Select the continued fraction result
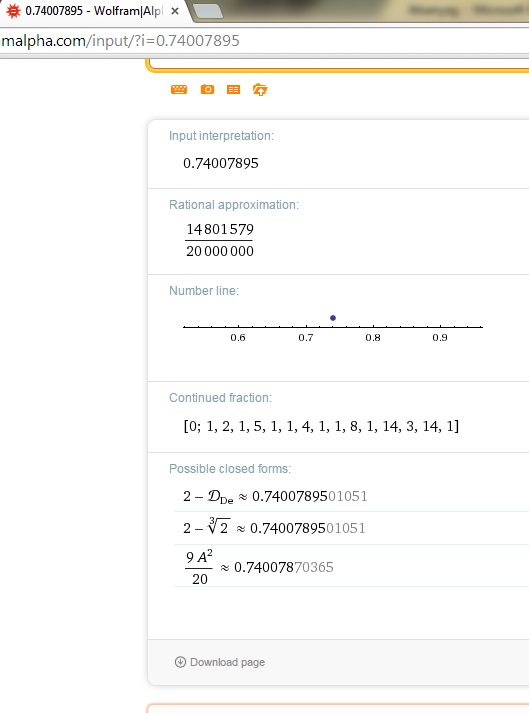 (x=321, y=426)
